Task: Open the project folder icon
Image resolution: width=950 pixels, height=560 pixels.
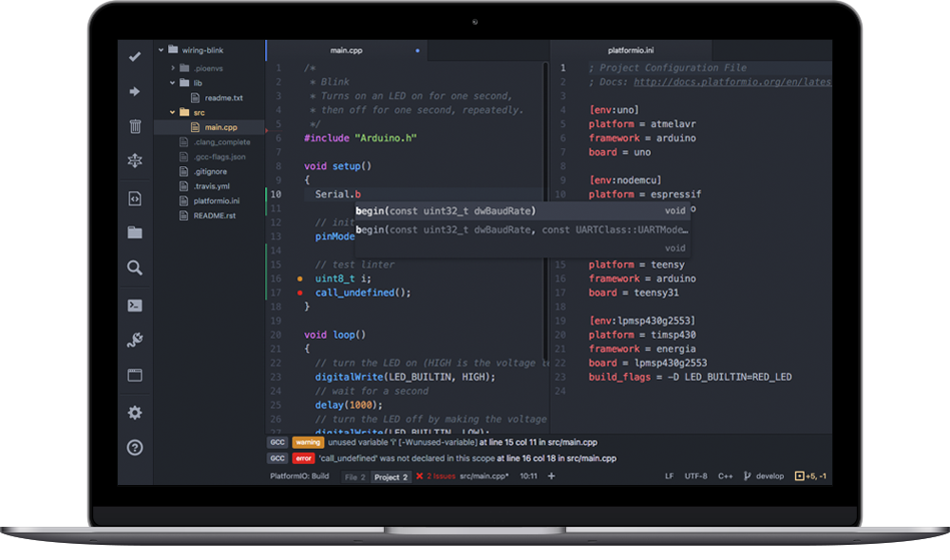Action: (x=134, y=233)
